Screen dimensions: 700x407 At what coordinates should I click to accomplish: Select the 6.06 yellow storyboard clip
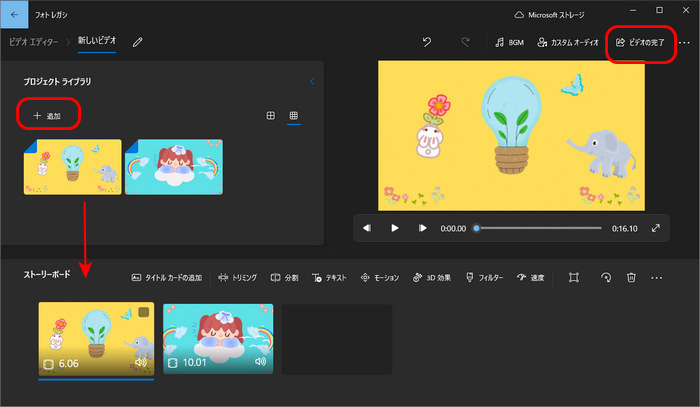(96, 339)
